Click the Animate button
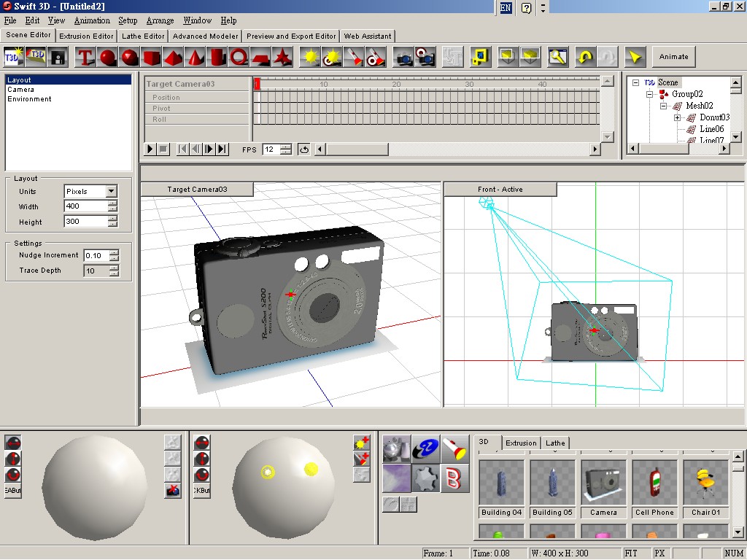This screenshot has height=560, width=747. click(673, 57)
